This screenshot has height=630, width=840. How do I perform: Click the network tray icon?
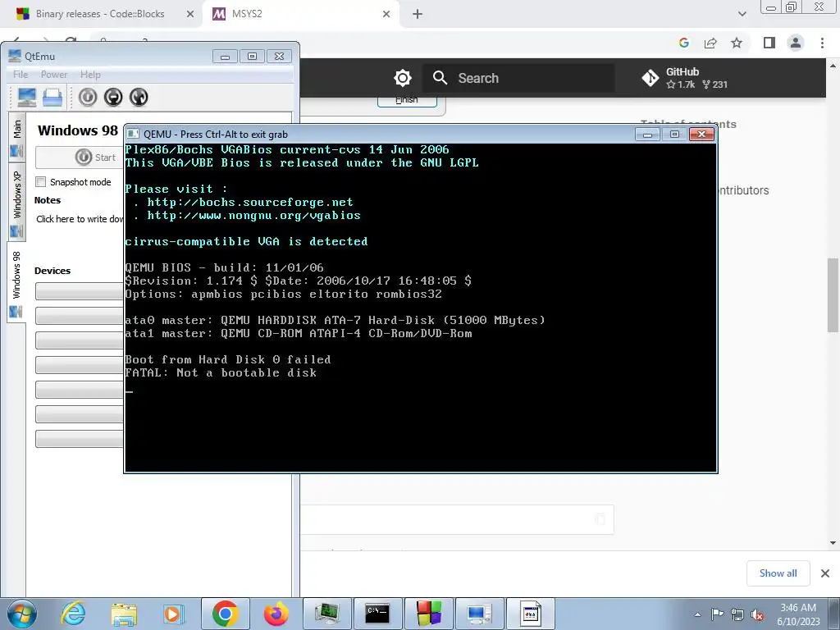tap(737, 614)
